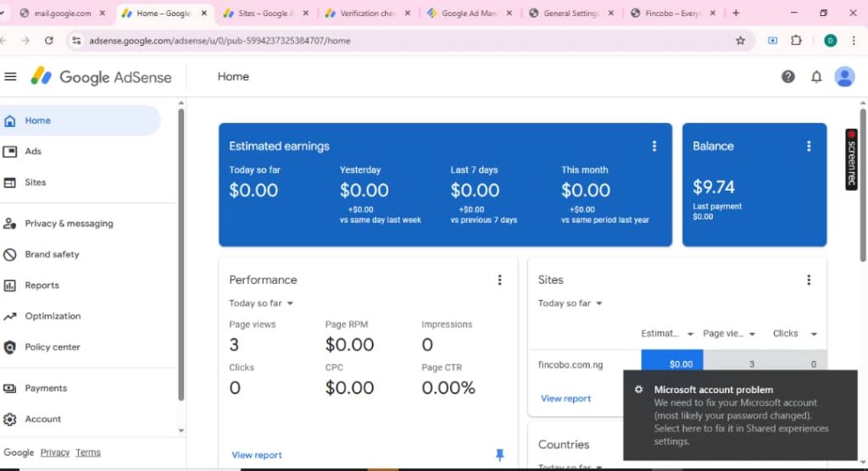
Task: Open the Clicks column dropdown in Sites
Action: pyautogui.click(x=794, y=334)
